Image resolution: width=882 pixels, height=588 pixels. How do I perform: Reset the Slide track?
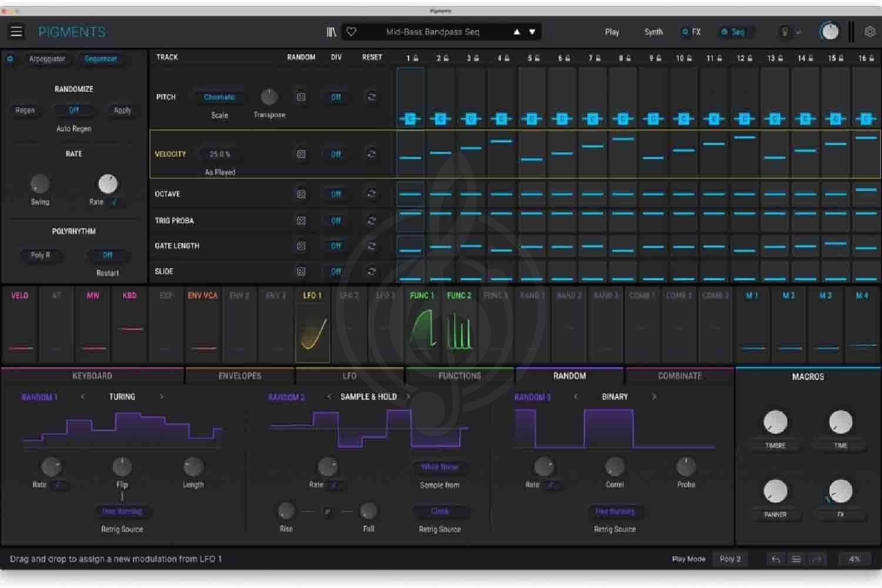coord(372,272)
